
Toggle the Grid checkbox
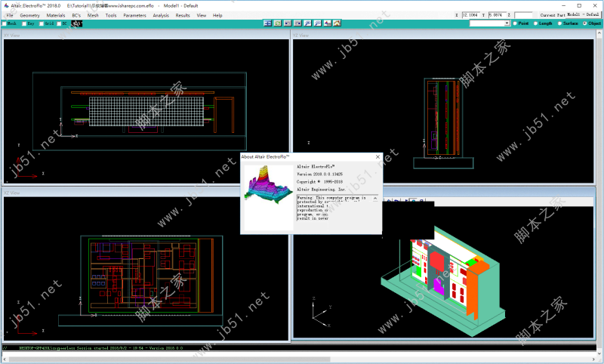click(42, 24)
